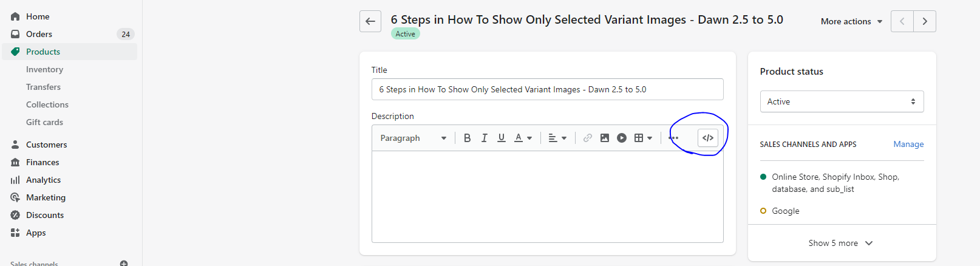980x266 pixels.
Task: Insert a video into the description
Action: [622, 138]
